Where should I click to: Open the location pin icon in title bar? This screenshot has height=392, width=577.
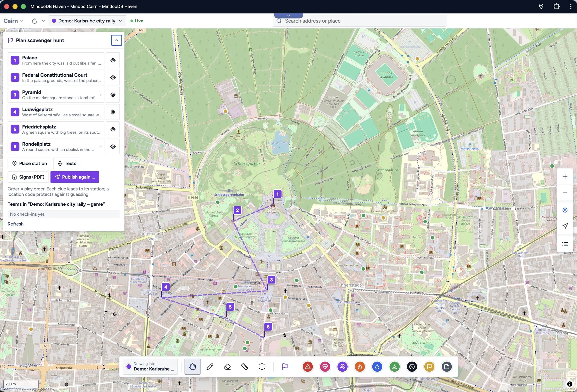coord(541,6)
